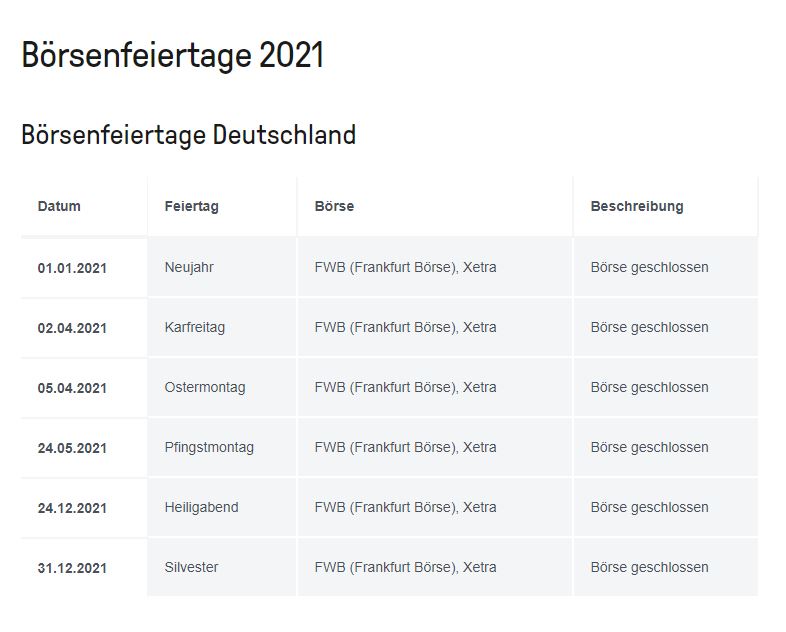Click the Börsenfeiertage 2021 page heading
Image resolution: width=786 pixels, height=632 pixels.
[173, 56]
